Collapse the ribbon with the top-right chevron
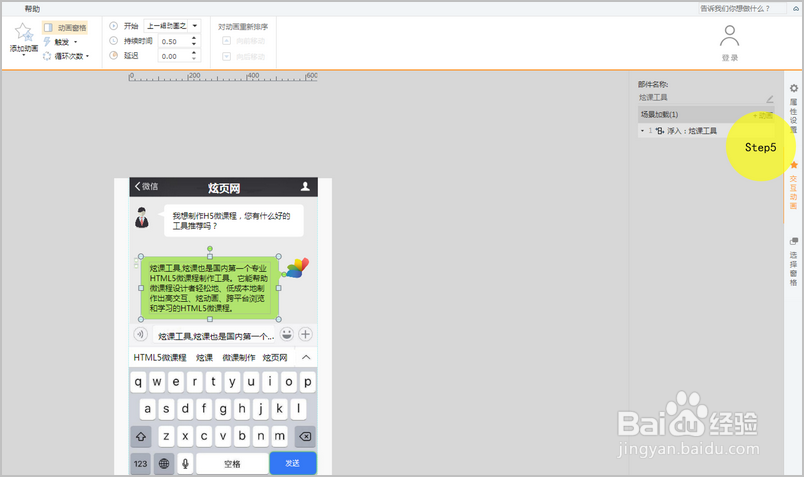 (x=796, y=9)
